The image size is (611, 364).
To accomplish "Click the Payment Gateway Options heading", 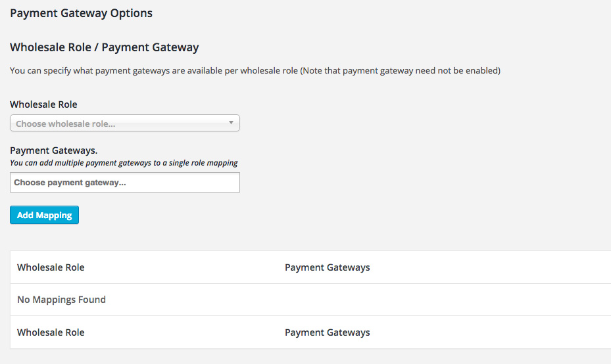I will (x=81, y=13).
